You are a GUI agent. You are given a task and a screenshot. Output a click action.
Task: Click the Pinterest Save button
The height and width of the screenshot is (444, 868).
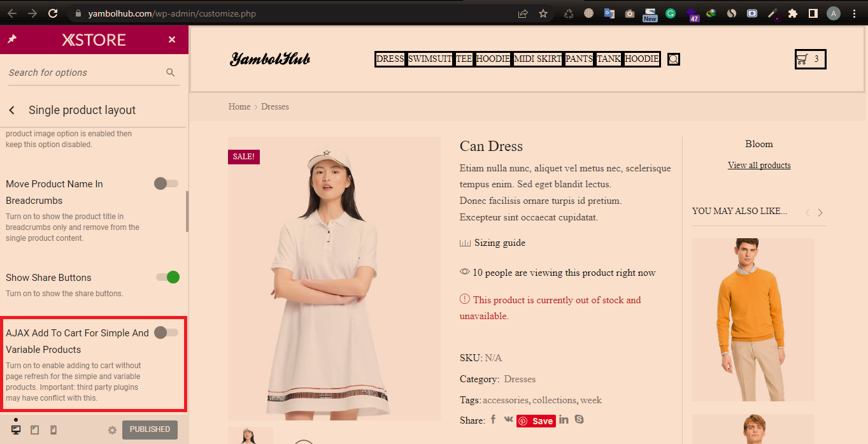536,420
